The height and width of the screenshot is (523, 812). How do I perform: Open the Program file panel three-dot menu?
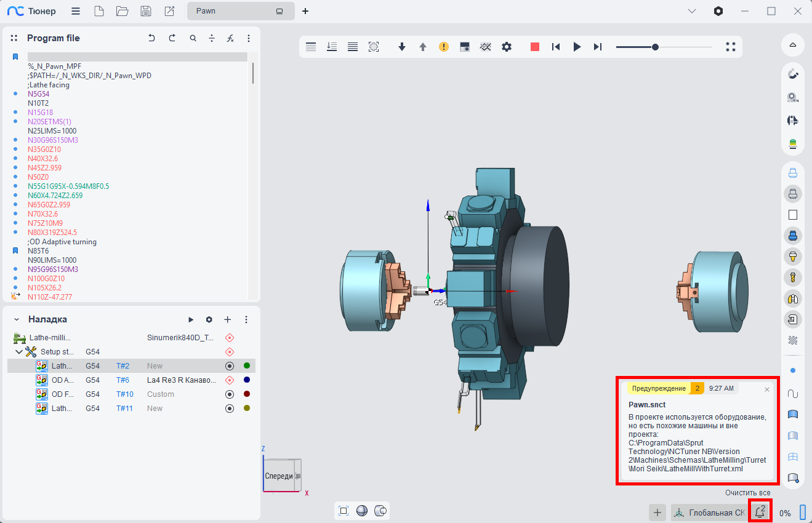(249, 38)
